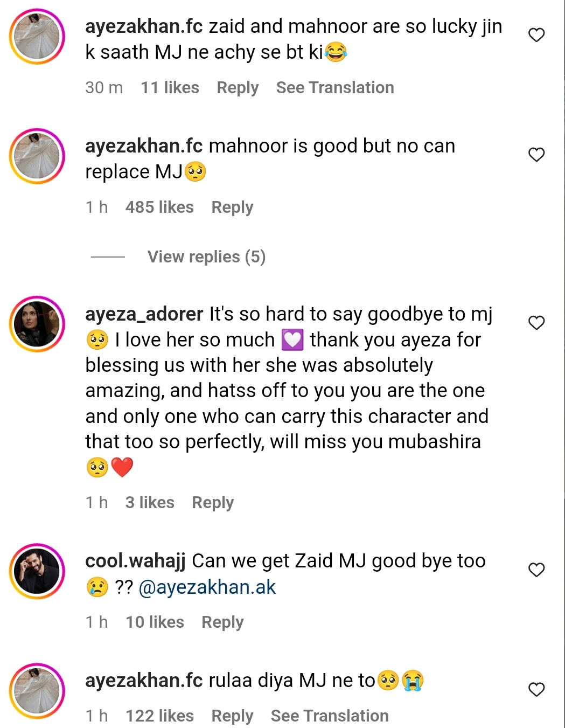Viewport: 565px width, 728px height.
Task: Open ayeza_adorer's profile picture
Action: 37,324
